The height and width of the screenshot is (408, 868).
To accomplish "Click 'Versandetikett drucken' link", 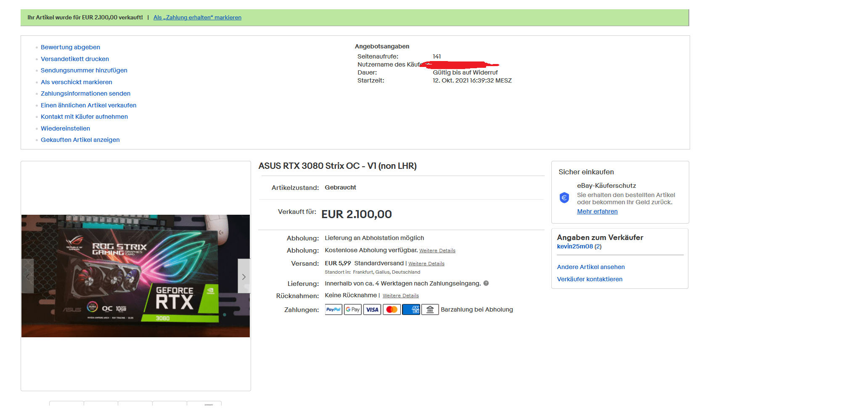I will 75,59.
